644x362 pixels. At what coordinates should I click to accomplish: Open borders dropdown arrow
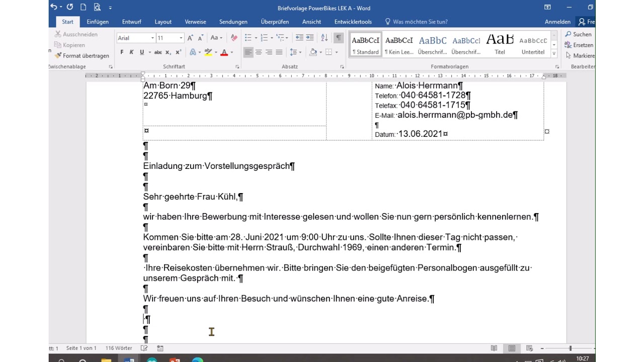(x=336, y=52)
